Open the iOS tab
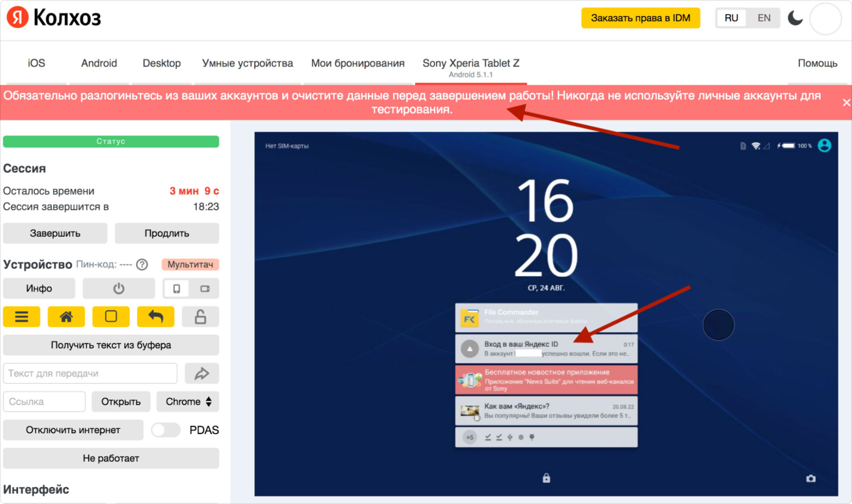 point(36,63)
